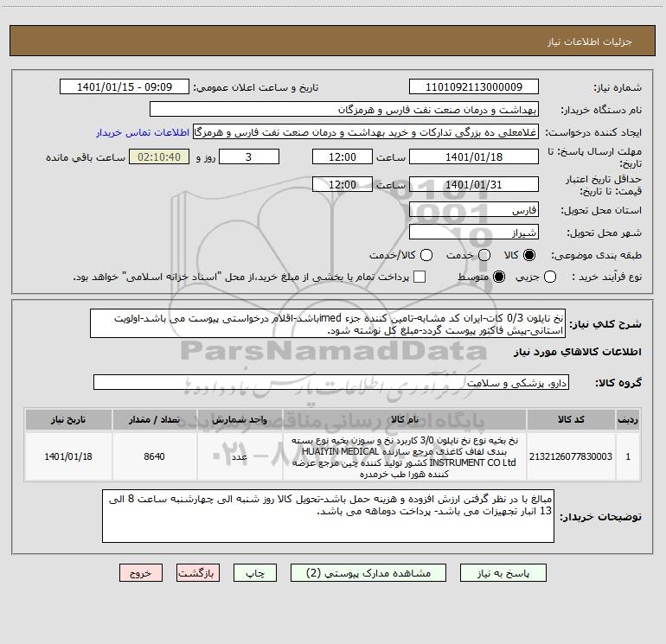Click the جزئیات اطلاعات نیاز header title
The height and width of the screenshot is (644, 666).
(x=590, y=41)
